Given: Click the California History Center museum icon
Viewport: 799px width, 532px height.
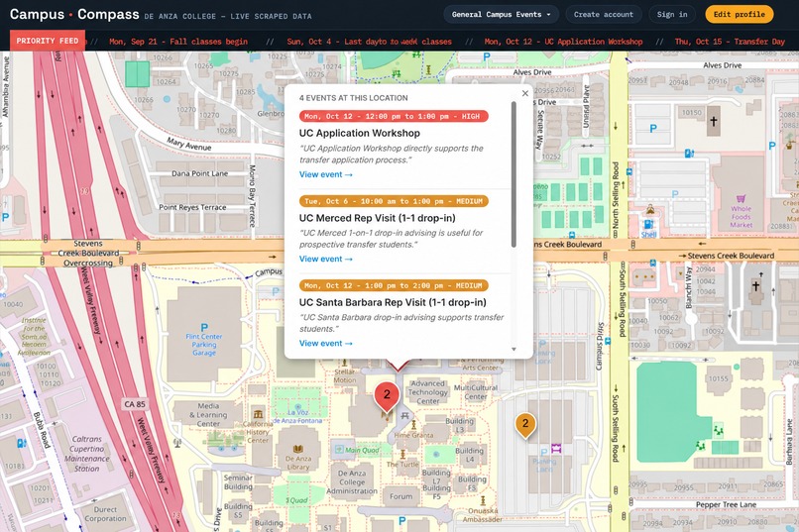Looking at the screenshot, I should click(259, 413).
